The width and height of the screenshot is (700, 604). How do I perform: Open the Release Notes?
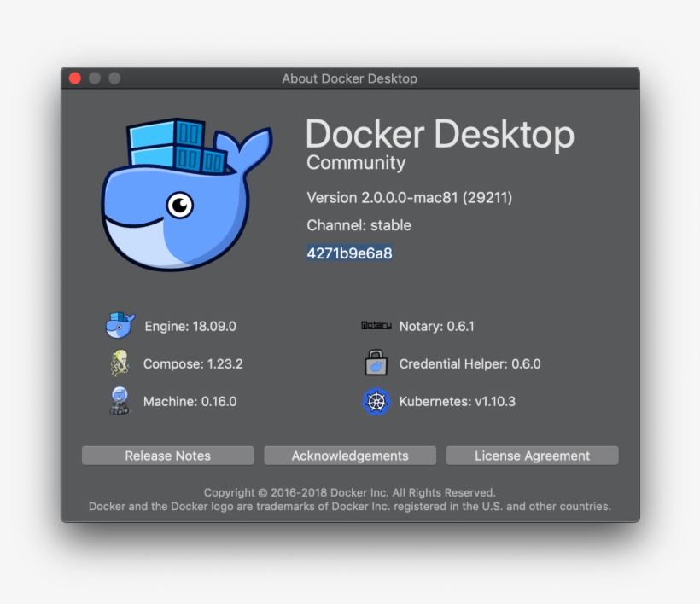pos(167,456)
